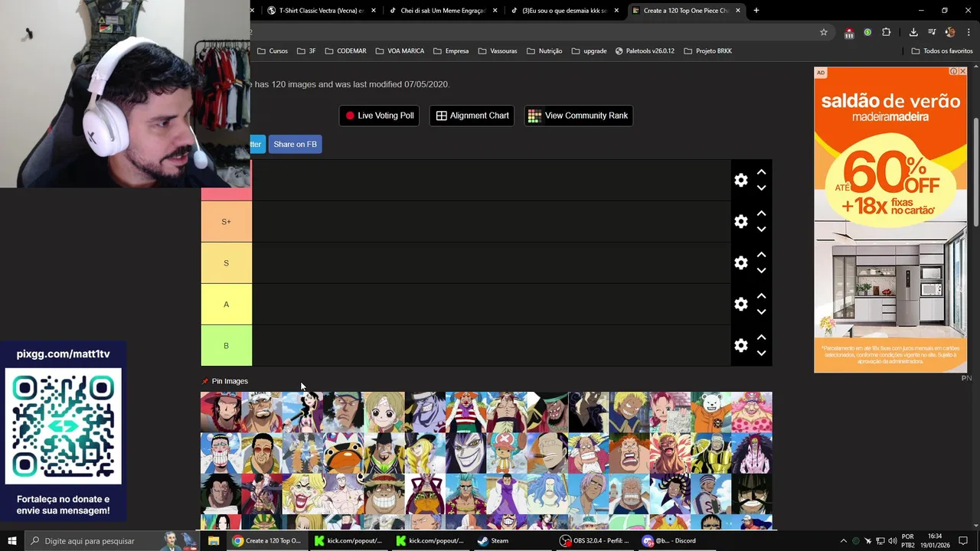Pick the pink-haired woman in polka dots thumbnail
Viewport: 980px width, 551px height.
tap(752, 412)
